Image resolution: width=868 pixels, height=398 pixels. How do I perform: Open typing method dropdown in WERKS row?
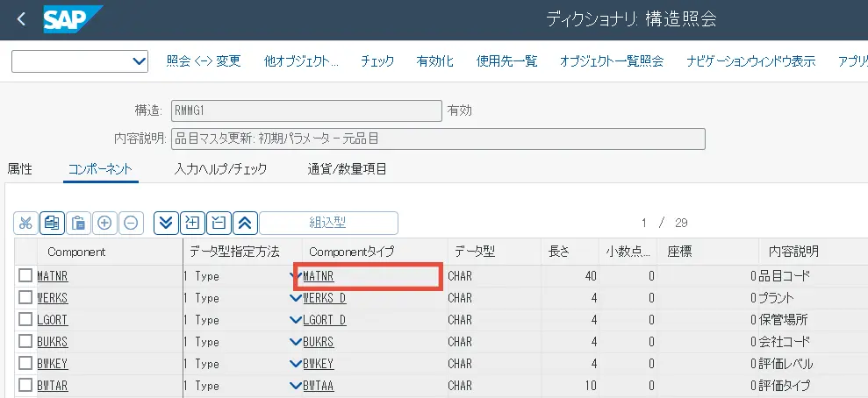295,298
